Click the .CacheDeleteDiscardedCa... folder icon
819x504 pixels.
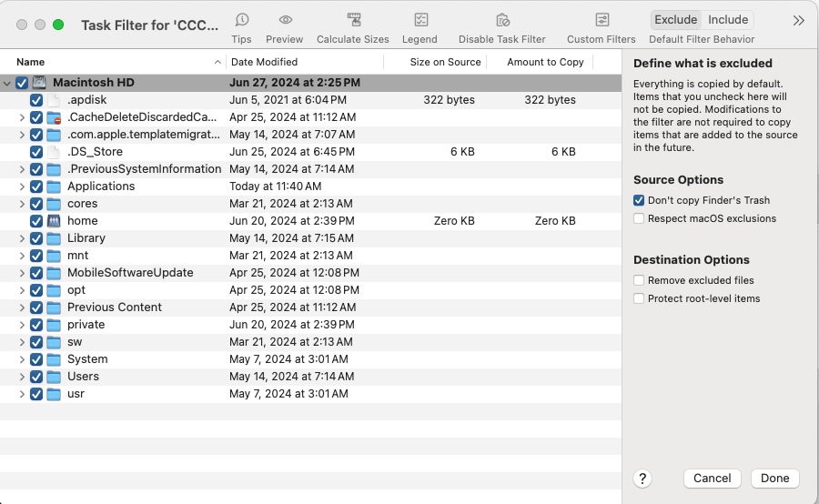pos(54,117)
